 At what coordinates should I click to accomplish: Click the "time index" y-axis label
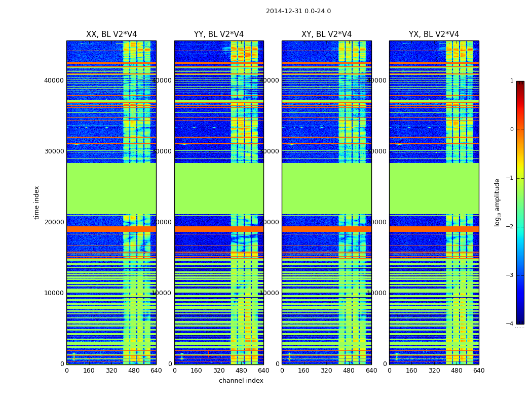pyautogui.click(x=36, y=202)
